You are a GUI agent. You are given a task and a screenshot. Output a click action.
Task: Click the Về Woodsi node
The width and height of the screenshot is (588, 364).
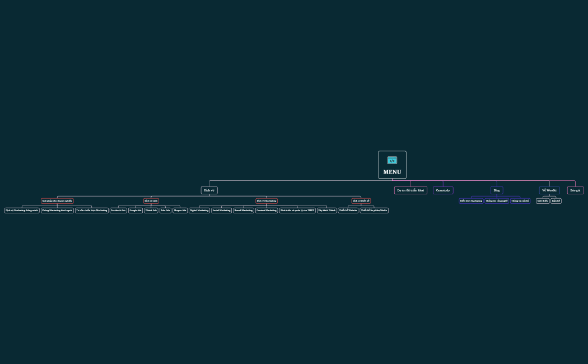pyautogui.click(x=549, y=190)
